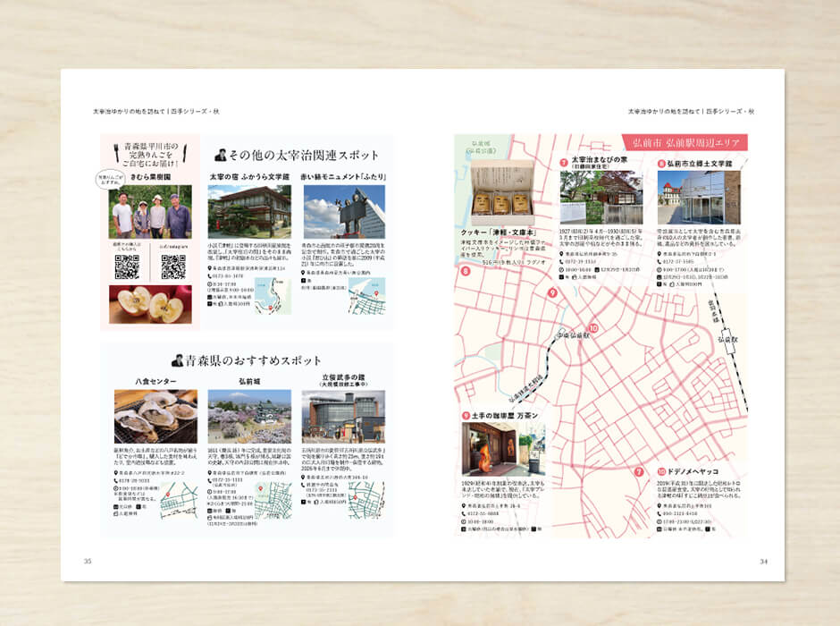Open the halved apples photo
The width and height of the screenshot is (840, 626).
point(149,304)
